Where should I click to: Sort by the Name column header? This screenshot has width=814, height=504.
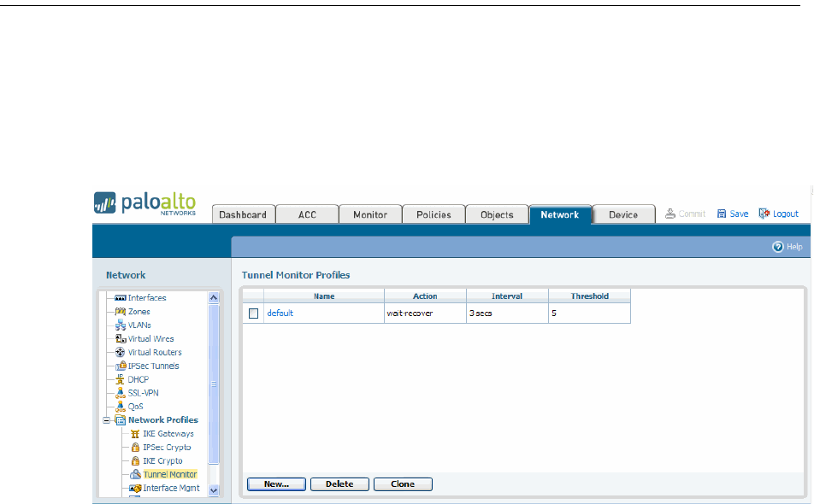[x=324, y=296]
